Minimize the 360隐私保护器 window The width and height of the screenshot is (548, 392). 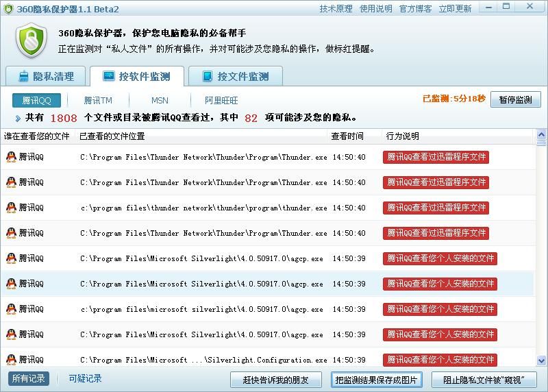tap(488, 7)
